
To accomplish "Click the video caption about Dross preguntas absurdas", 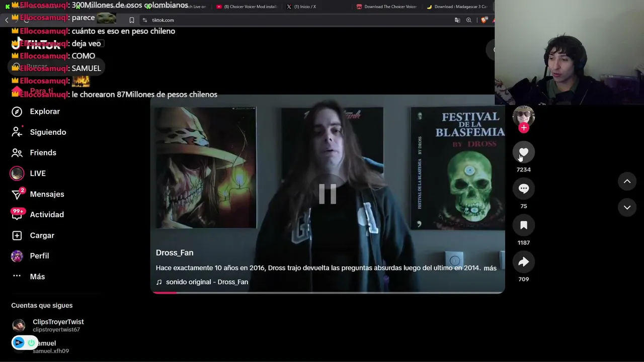I will point(318,268).
